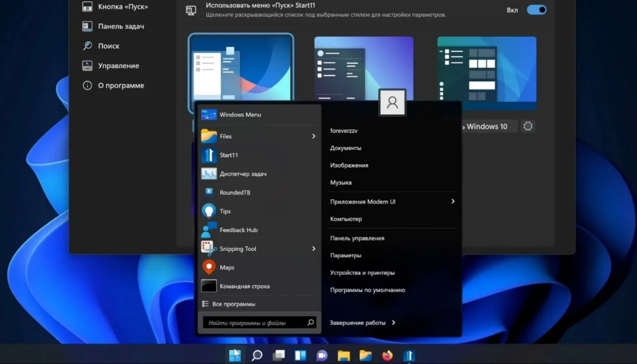Open the Tips lightbulb icon
637x364 pixels.
click(209, 211)
